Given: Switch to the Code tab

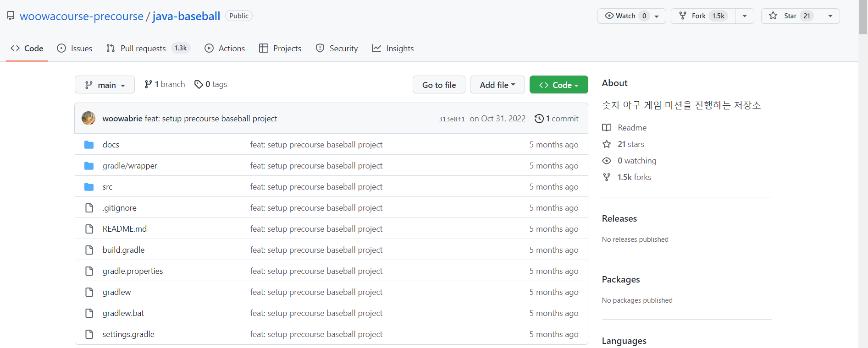Looking at the screenshot, I should pos(27,49).
